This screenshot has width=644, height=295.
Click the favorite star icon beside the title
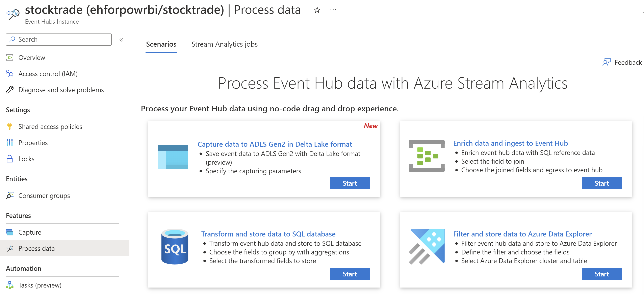(x=317, y=10)
